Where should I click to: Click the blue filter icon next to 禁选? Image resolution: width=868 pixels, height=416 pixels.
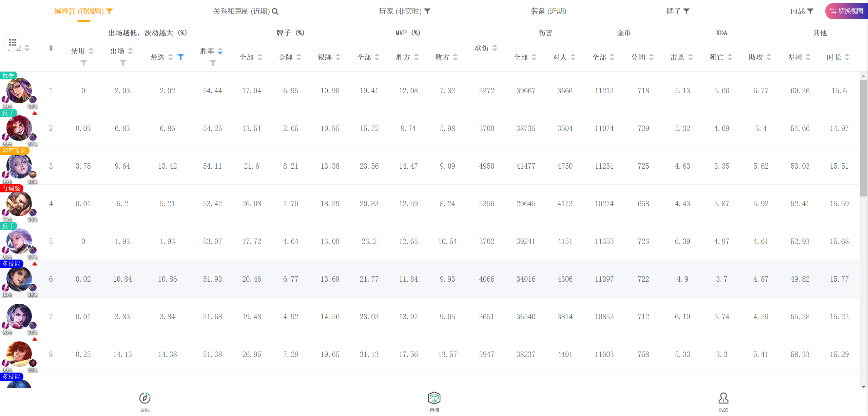181,57
